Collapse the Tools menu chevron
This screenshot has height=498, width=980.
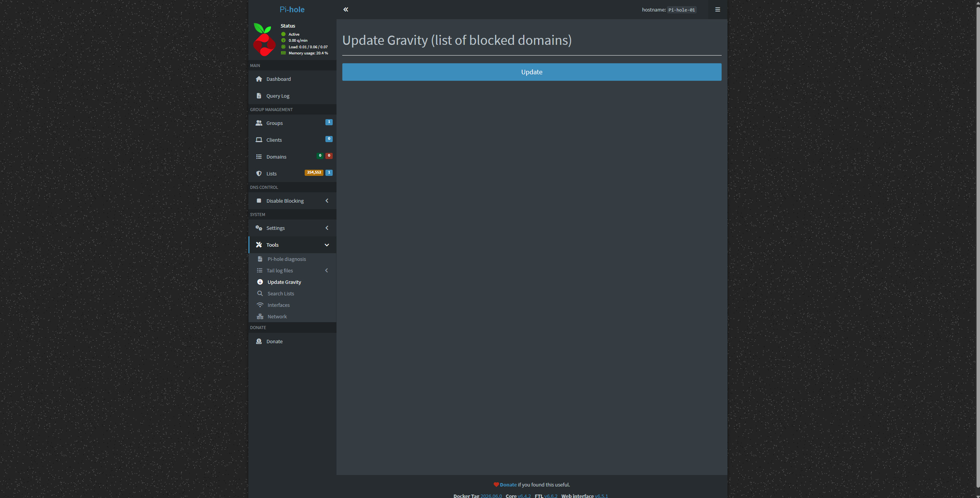point(327,245)
